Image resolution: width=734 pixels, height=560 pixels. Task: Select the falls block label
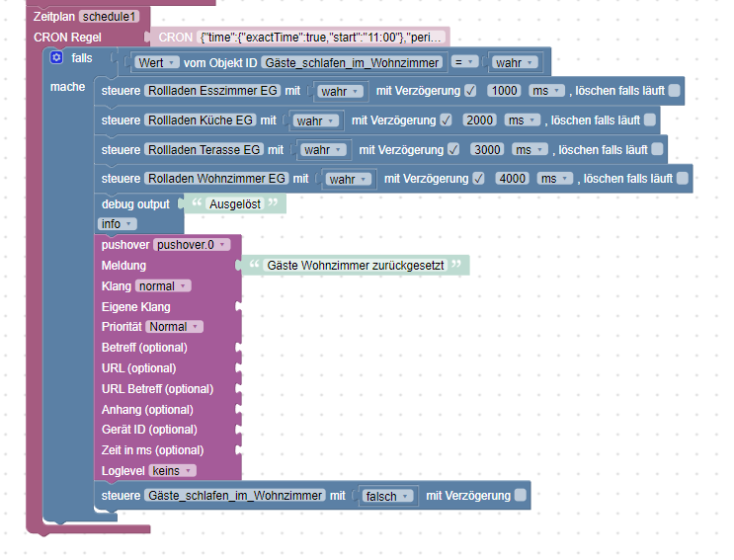tap(82, 58)
